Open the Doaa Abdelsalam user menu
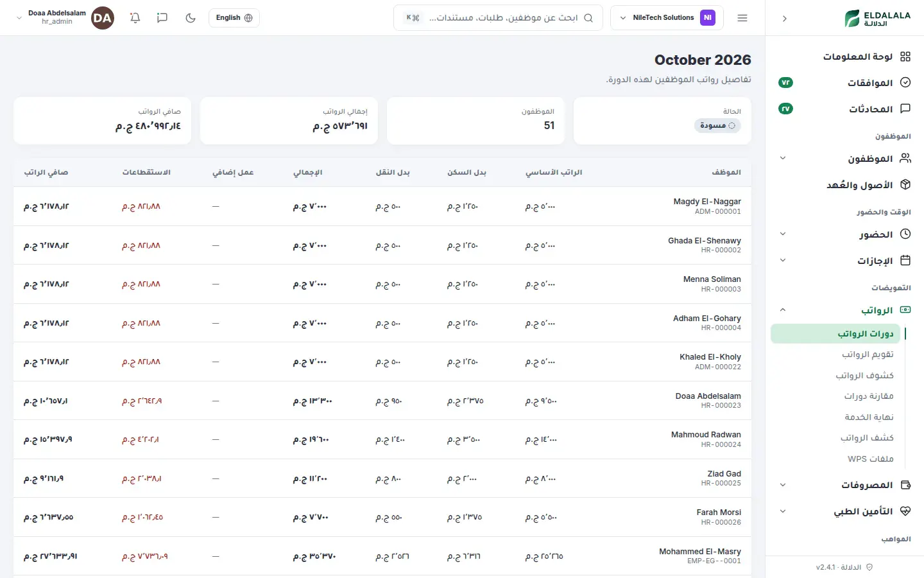Viewport: 924px width, 578px height. (x=64, y=18)
